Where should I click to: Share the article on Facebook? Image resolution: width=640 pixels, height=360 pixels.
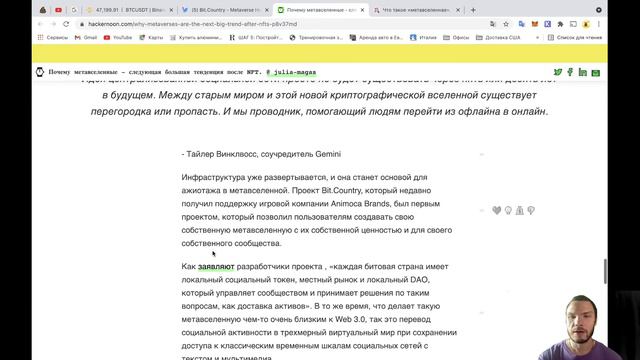tap(570, 72)
